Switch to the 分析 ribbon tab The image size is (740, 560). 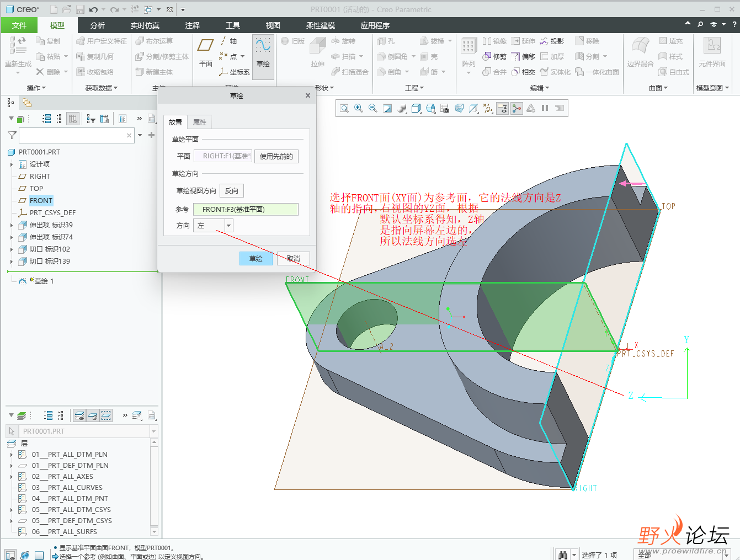click(x=98, y=25)
